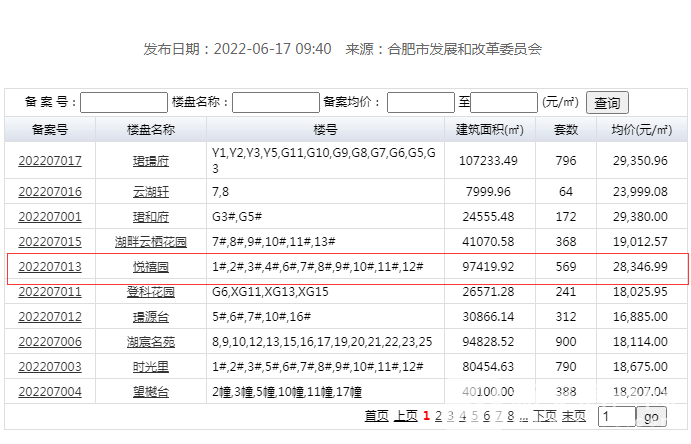The image size is (691, 444).
Task: Select page 5 in pagination
Action: pos(475,416)
